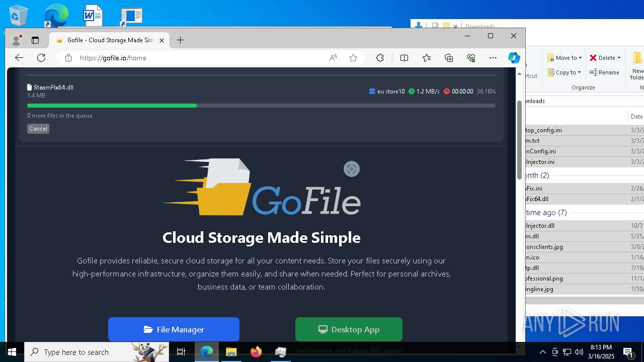Open the Recycle Bin desktop icon
This screenshot has height=362, width=644.
click(18, 15)
